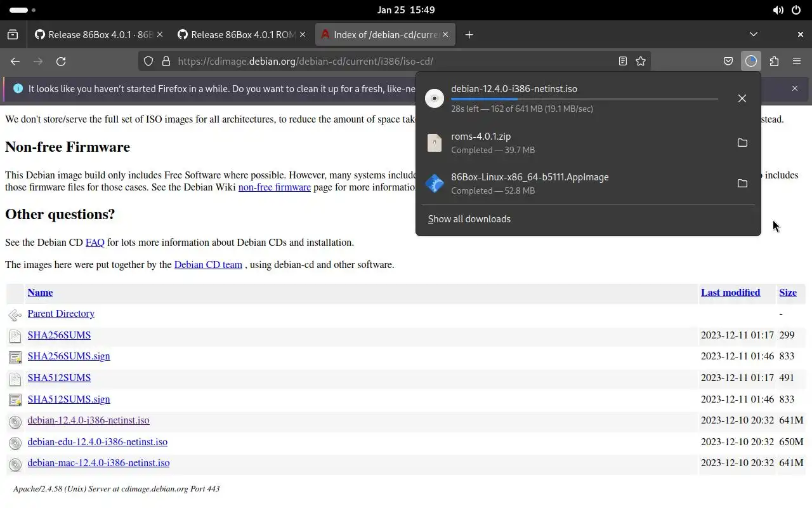Visit the Debian CD team link
Screen dimensions: 812x508
(x=208, y=265)
